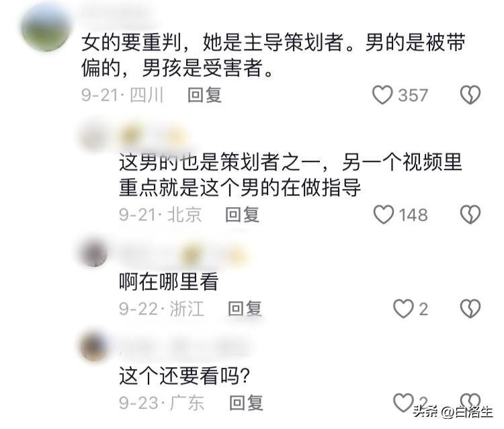Like the comment with 357 likes
Image resolution: width=504 pixels, height=429 pixels.
[x=382, y=95]
